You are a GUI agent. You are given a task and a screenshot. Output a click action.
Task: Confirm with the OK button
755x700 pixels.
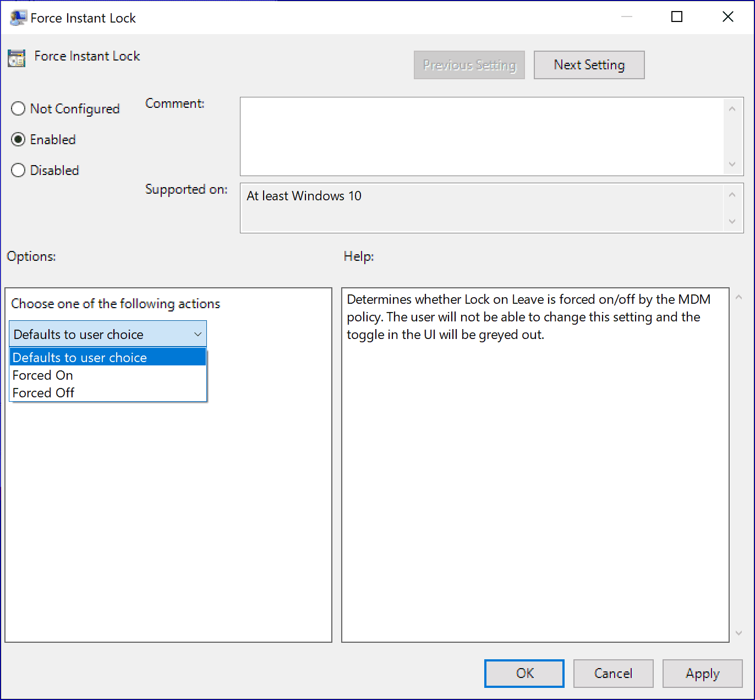524,673
